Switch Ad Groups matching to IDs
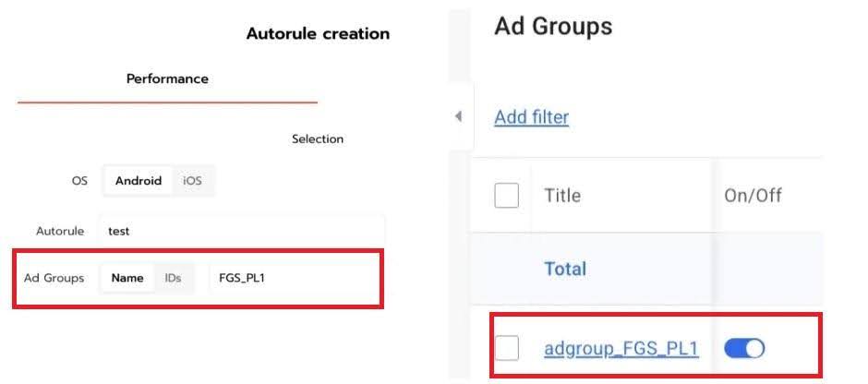The image size is (868, 384). (x=173, y=278)
